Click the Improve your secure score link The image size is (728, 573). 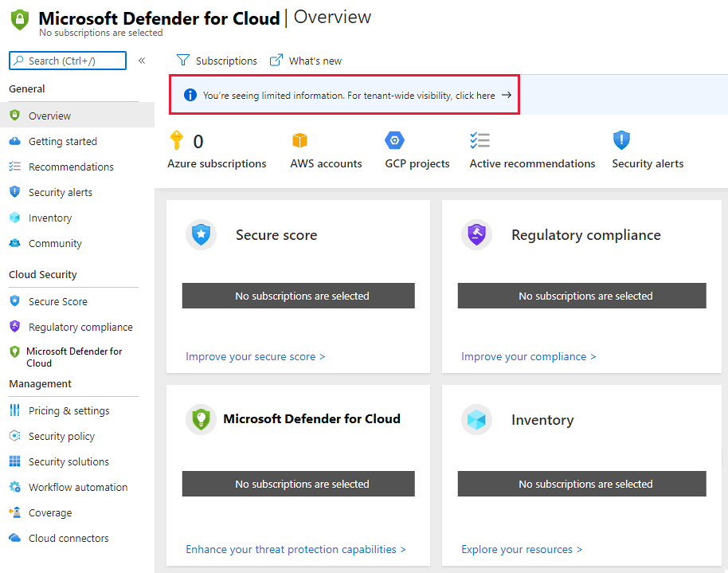click(x=255, y=356)
